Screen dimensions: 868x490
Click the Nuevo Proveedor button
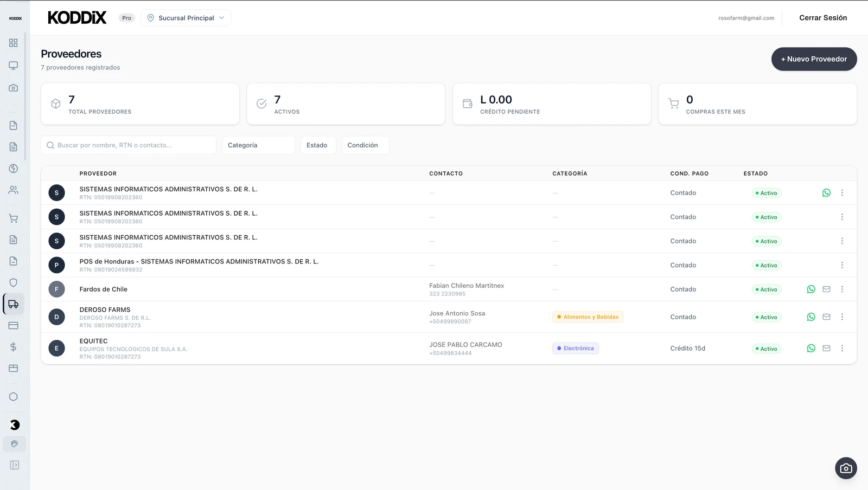tap(814, 59)
